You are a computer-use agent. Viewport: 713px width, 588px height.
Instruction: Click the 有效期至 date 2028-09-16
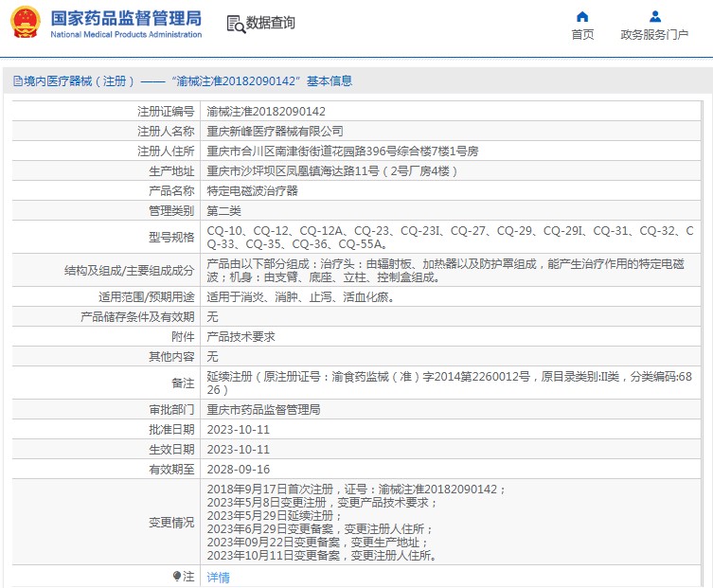tap(239, 469)
